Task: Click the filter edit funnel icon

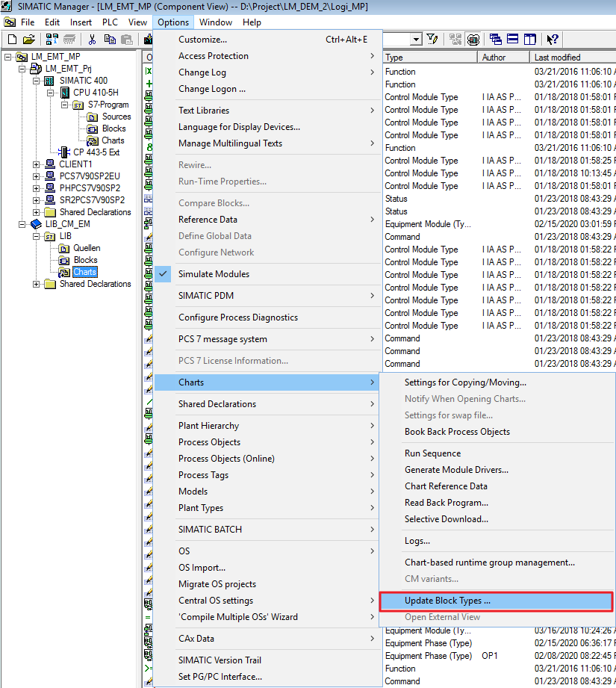Action: pos(432,39)
